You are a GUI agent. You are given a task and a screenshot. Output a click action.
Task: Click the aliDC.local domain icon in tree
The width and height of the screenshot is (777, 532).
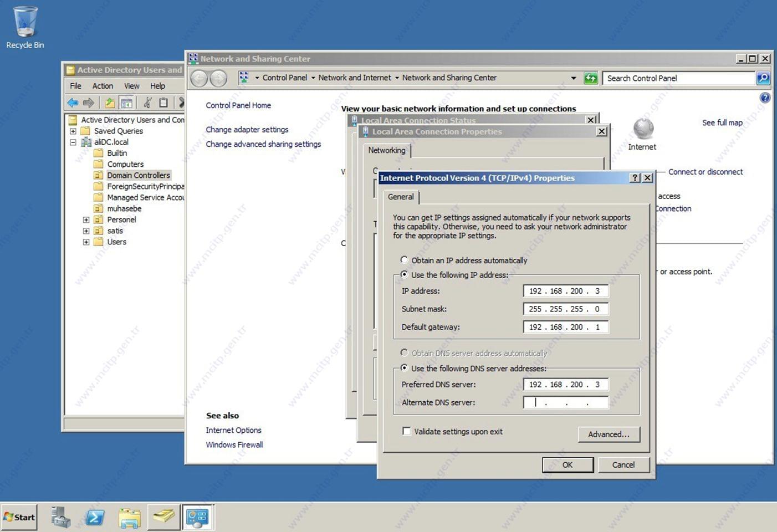click(x=86, y=142)
